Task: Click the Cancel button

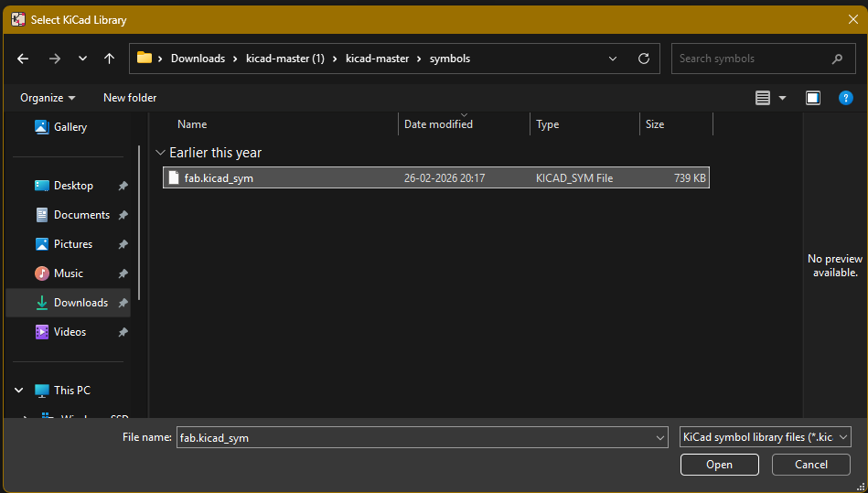Action: click(x=811, y=465)
